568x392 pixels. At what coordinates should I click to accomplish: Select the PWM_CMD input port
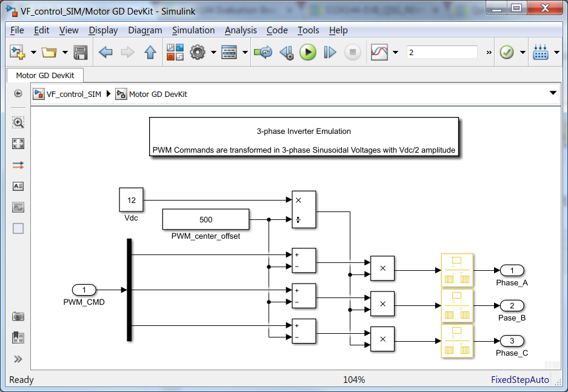tap(84, 290)
